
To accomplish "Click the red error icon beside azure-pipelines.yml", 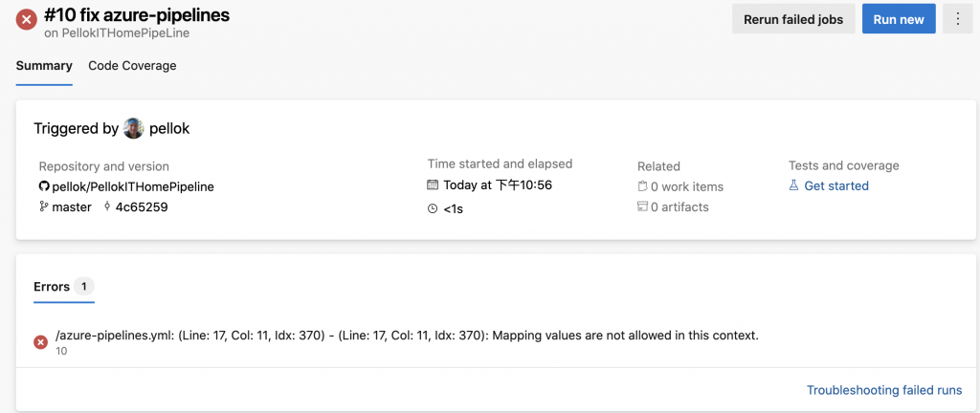I will pos(41,341).
